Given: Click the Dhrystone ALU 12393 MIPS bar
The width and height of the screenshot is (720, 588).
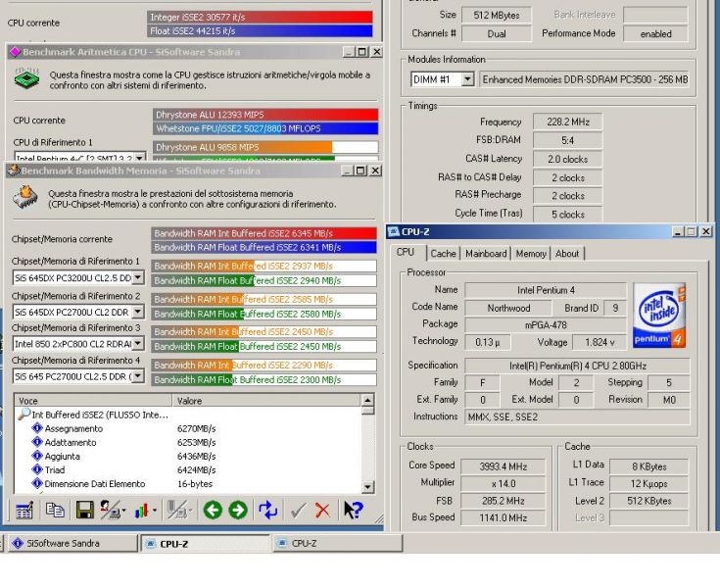Looking at the screenshot, I should point(265,115).
